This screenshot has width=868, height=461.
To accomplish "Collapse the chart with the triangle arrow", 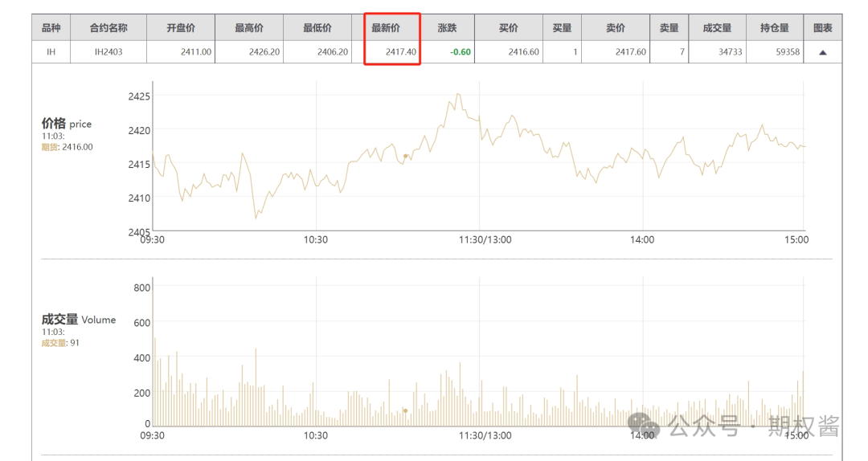I will (822, 52).
